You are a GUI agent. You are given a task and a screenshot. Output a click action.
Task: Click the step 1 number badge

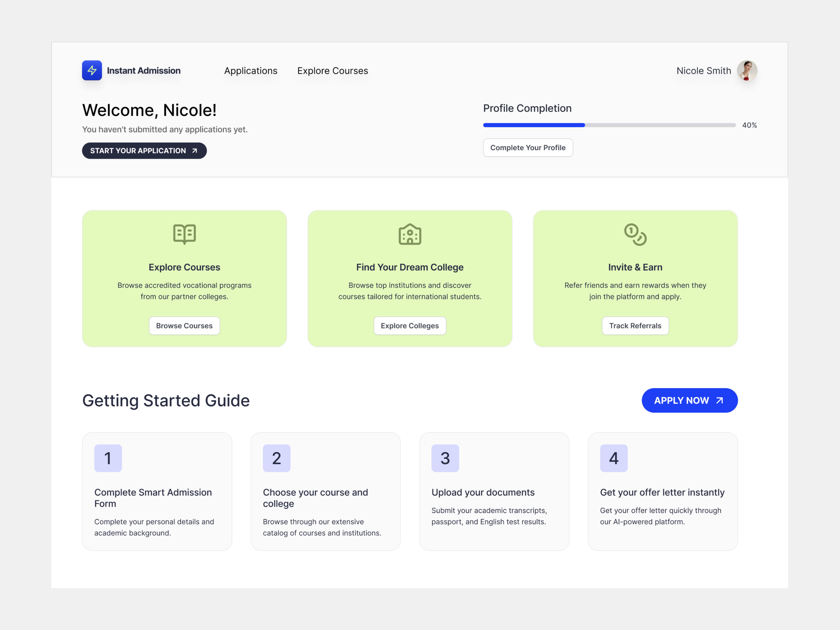(x=108, y=458)
